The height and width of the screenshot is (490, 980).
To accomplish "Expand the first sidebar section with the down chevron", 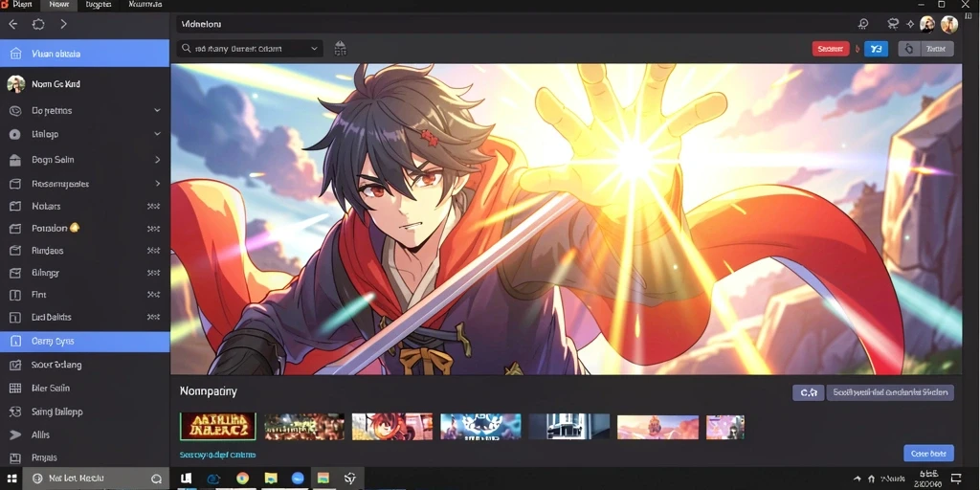I will click(x=157, y=111).
